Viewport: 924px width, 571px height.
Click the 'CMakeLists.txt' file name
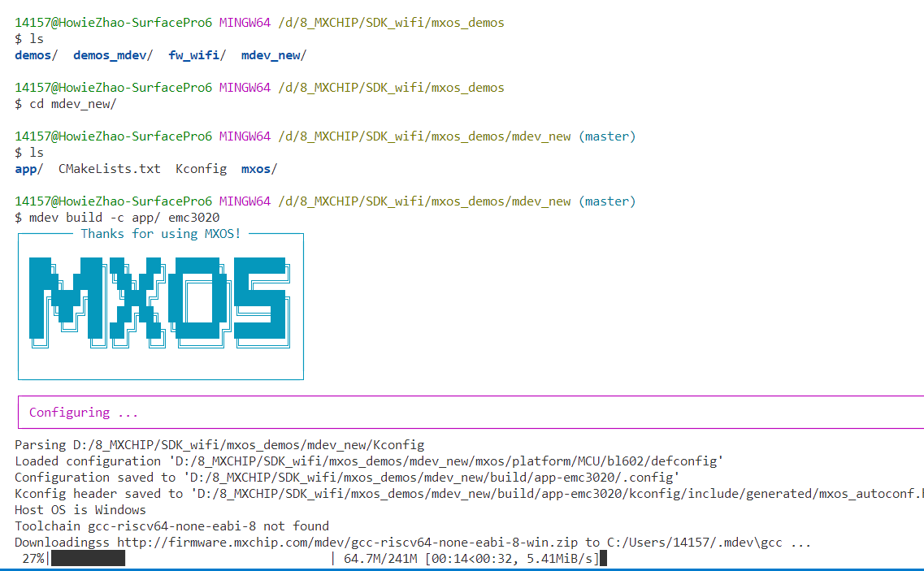pos(109,169)
